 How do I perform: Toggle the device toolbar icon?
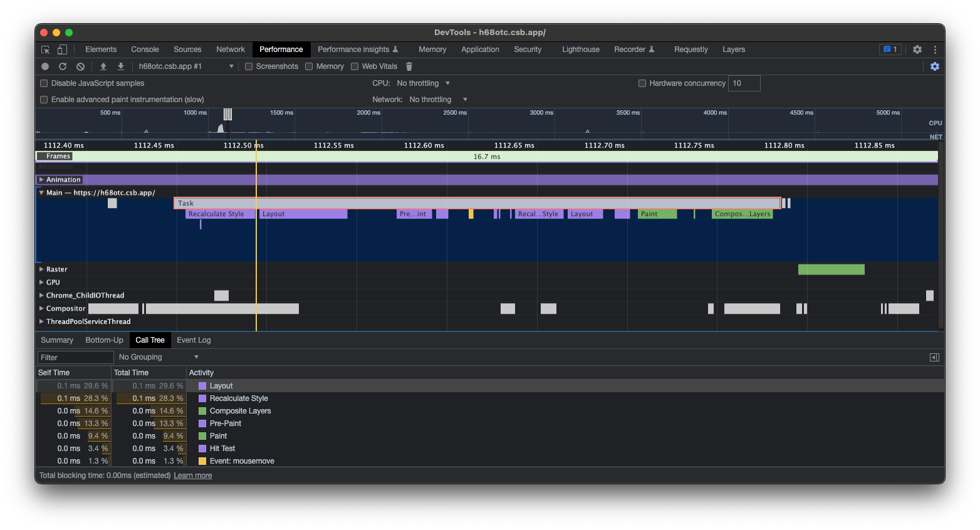point(62,49)
